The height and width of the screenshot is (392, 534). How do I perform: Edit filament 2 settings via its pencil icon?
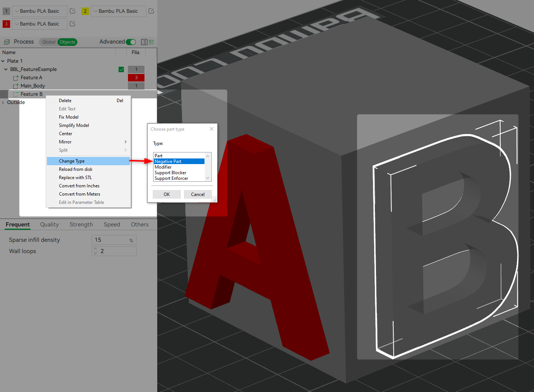[151, 11]
